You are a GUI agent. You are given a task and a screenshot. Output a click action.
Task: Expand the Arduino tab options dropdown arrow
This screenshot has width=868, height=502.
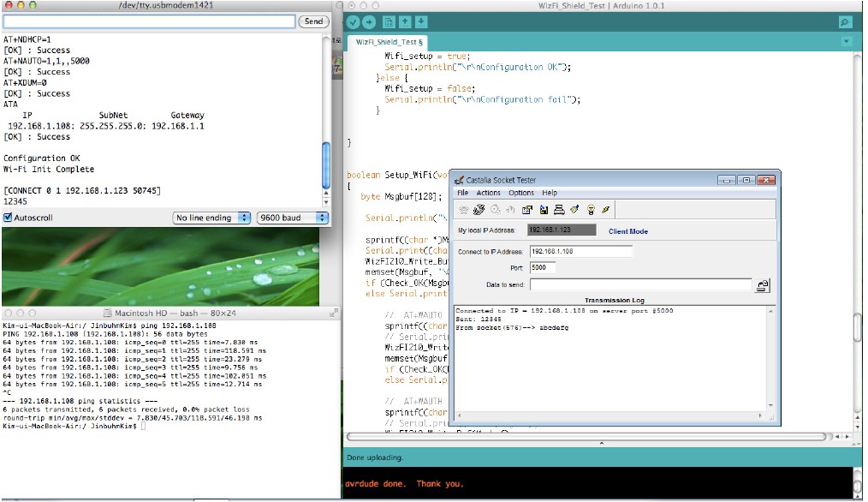[846, 41]
